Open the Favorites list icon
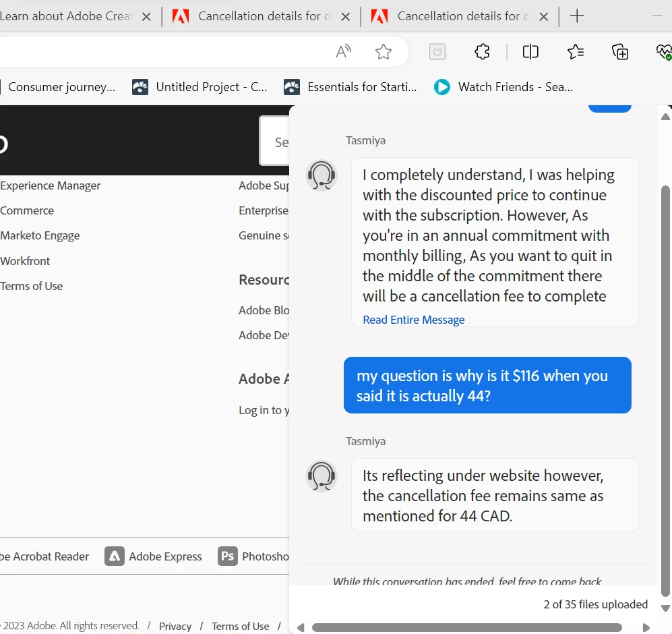This screenshot has height=634, width=672. (x=576, y=52)
